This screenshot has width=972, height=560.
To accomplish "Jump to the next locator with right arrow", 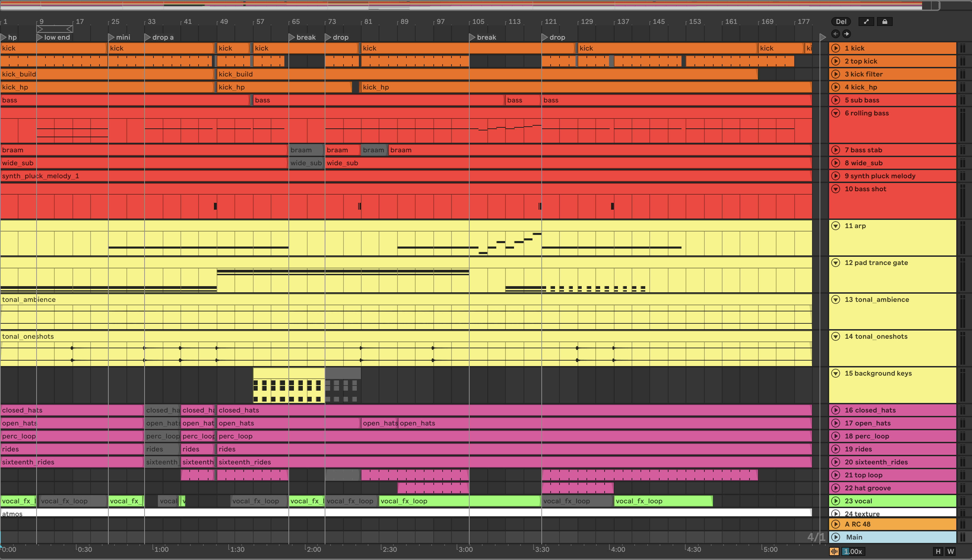I will click(x=846, y=34).
